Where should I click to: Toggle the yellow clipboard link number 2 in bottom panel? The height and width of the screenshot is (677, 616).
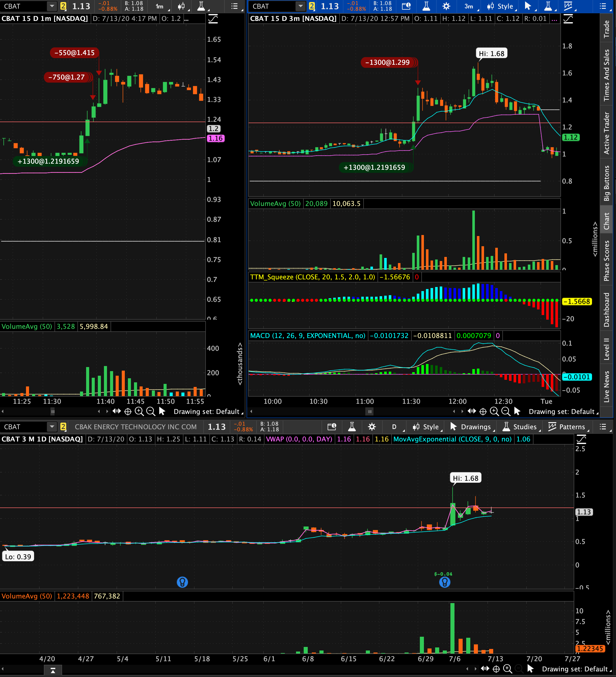63,427
